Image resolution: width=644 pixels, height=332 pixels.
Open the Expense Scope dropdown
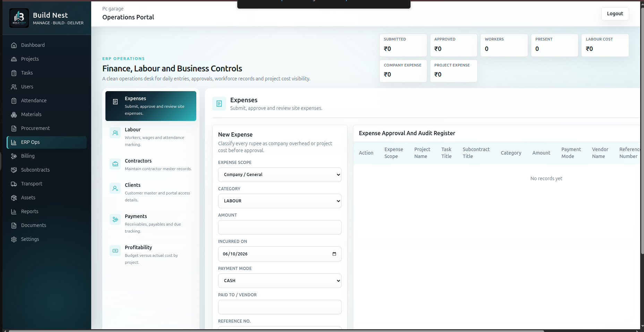[280, 175]
